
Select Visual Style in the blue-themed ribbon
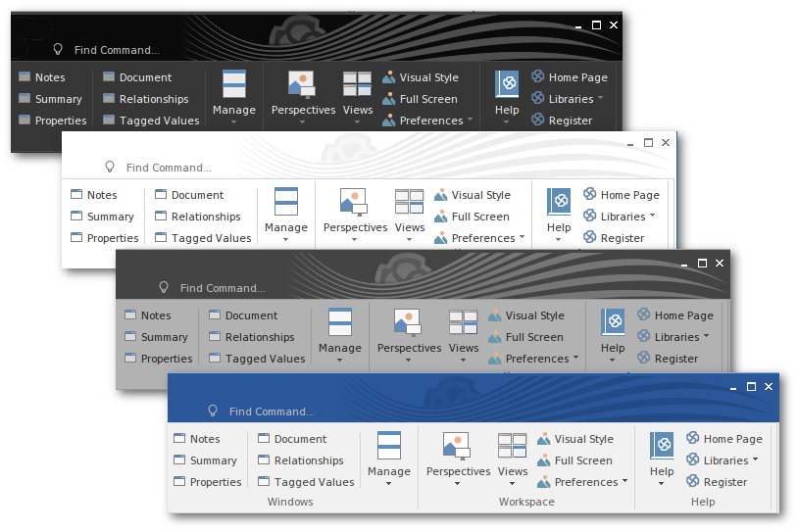(583, 439)
